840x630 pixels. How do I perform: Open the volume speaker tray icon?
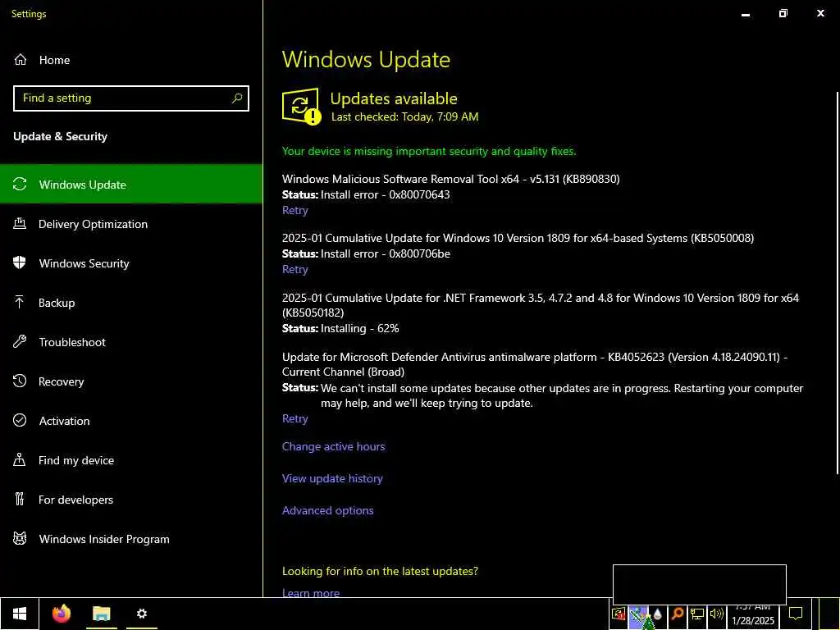716,614
